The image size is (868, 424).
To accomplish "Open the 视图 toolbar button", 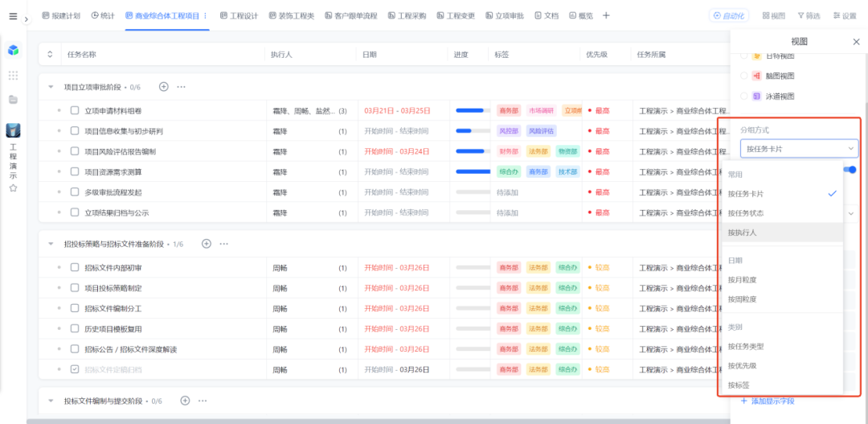I will tap(774, 15).
